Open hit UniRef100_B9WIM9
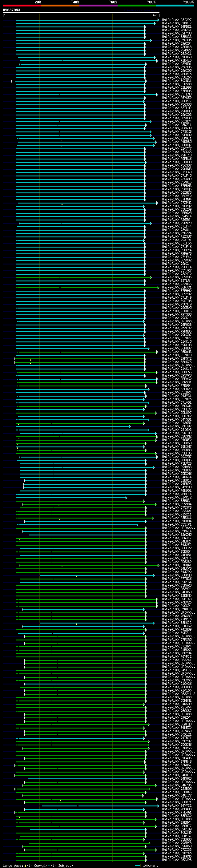This screenshot has height=868, width=197. click(x=176, y=433)
